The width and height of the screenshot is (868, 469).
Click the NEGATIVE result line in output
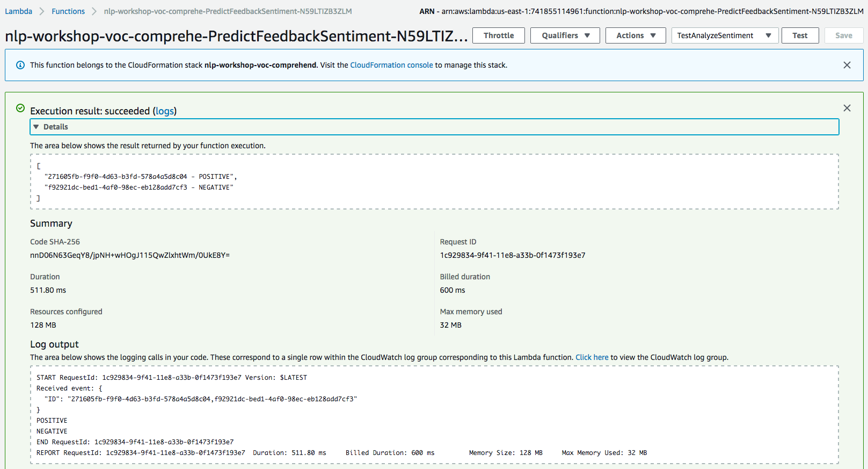point(139,187)
